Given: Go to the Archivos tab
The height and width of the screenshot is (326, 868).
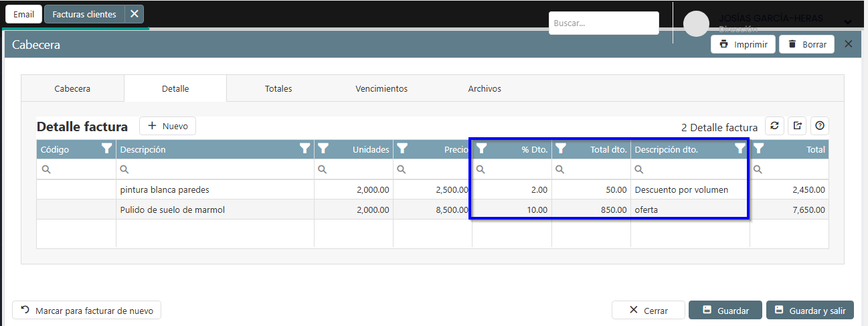Looking at the screenshot, I should [x=485, y=88].
